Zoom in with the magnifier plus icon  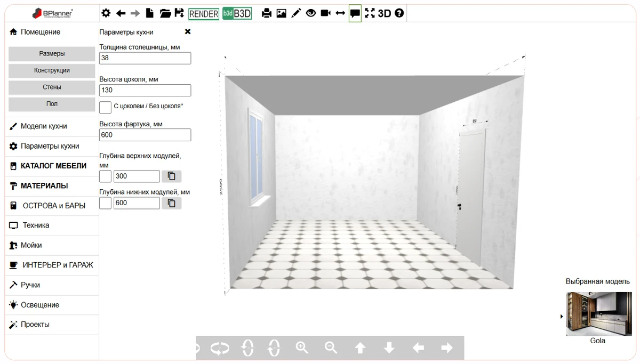coord(302,348)
